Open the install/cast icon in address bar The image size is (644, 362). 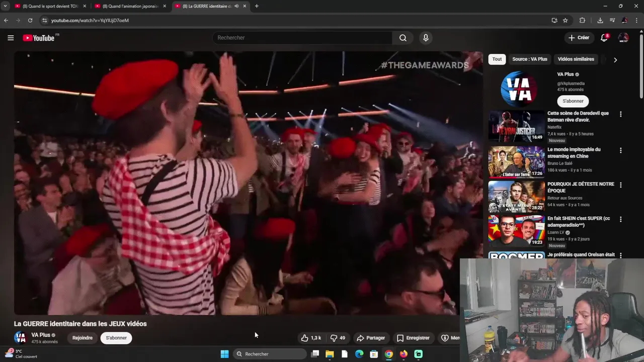coord(554,20)
